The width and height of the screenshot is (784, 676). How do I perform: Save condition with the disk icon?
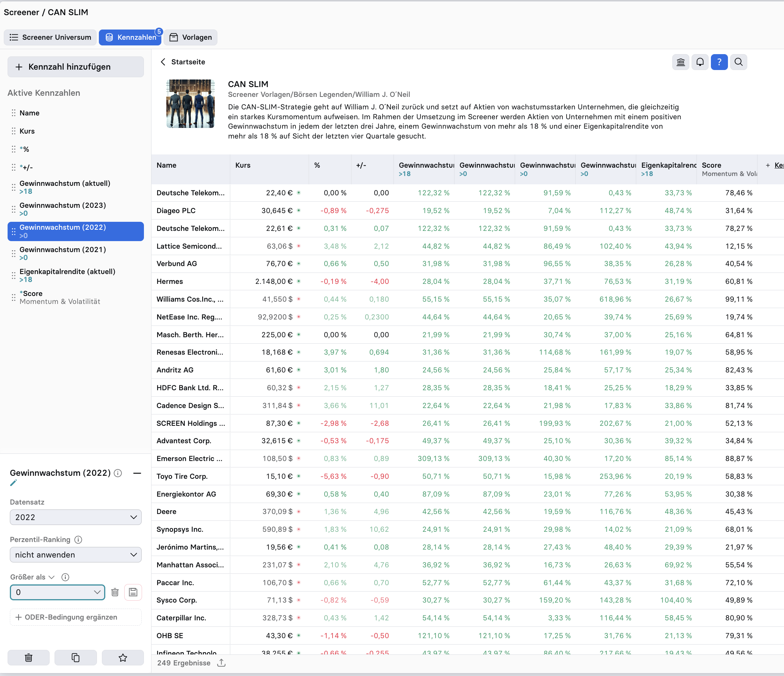click(133, 592)
